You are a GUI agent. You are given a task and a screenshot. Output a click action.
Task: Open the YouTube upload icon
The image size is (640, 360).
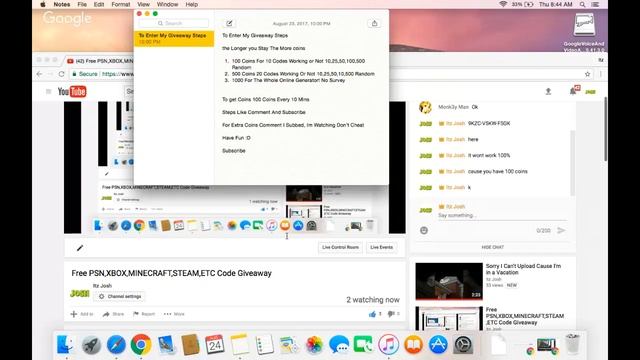click(548, 91)
